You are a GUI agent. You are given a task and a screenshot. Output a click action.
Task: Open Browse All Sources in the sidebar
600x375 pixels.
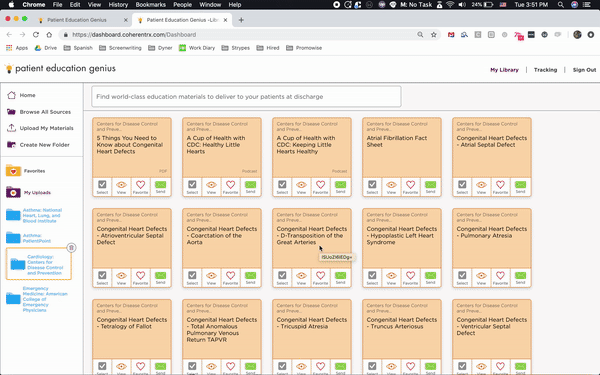(x=39, y=112)
